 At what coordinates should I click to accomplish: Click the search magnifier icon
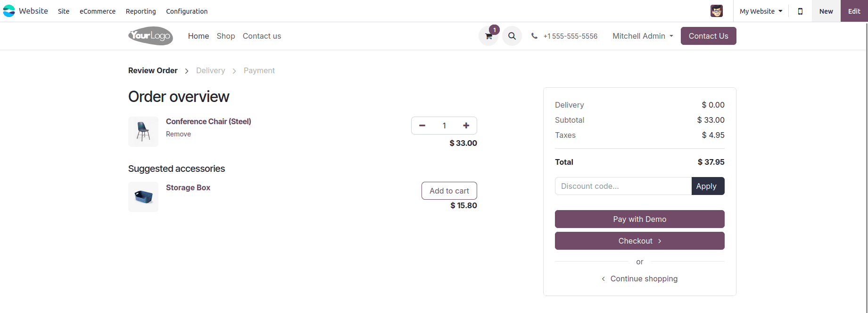pyautogui.click(x=512, y=36)
